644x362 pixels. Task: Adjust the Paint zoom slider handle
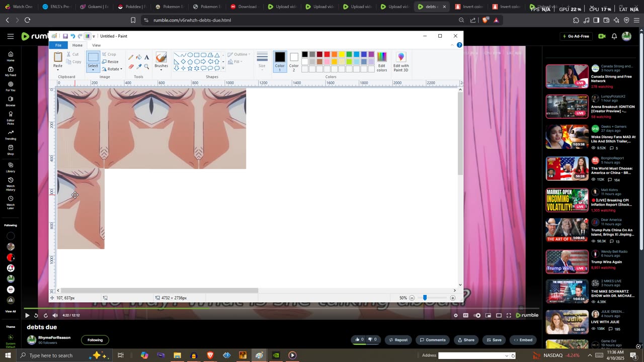(x=425, y=298)
